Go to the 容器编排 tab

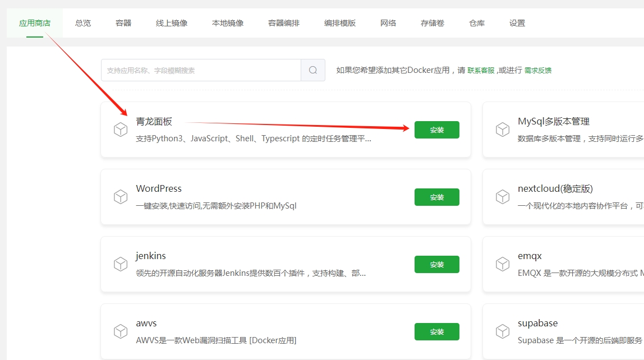point(284,23)
